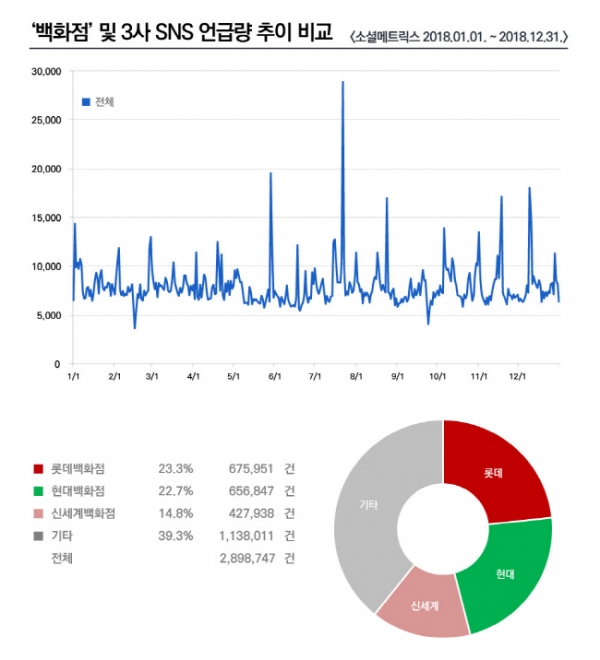Image resolution: width=600 pixels, height=660 pixels.
Task: Click the red 롯데백화점 legend swatch
Action: [38, 469]
